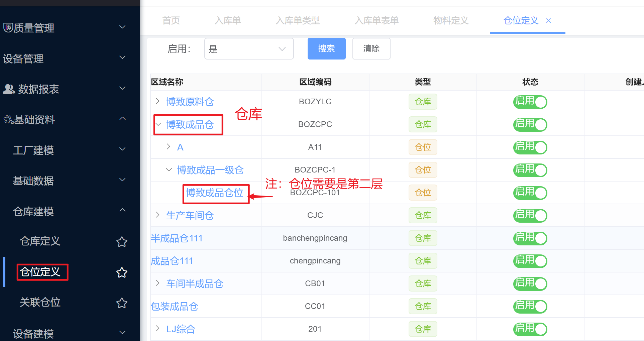Favorite the 仓库定义 menu item star

pos(122,242)
